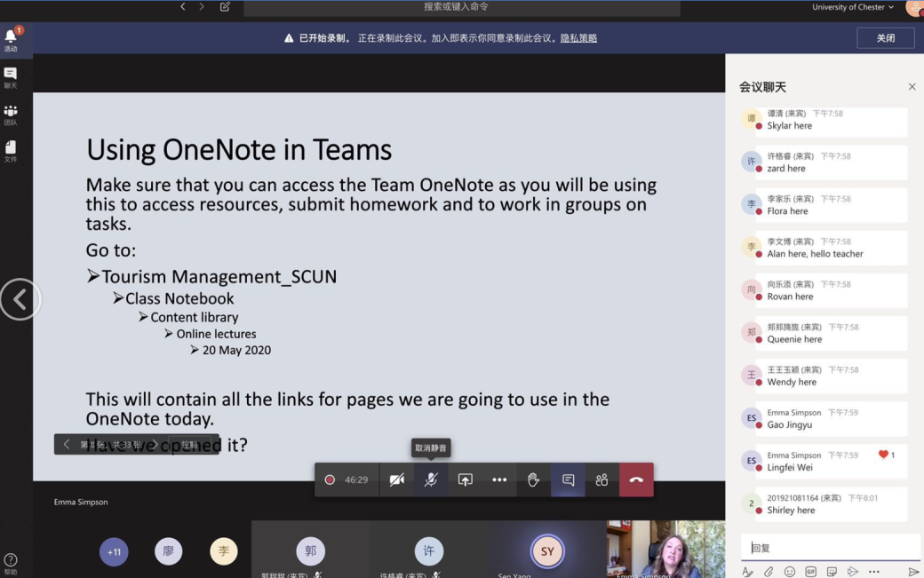The image size is (924, 578).
Task: Show the meeting participants list
Action: point(601,479)
